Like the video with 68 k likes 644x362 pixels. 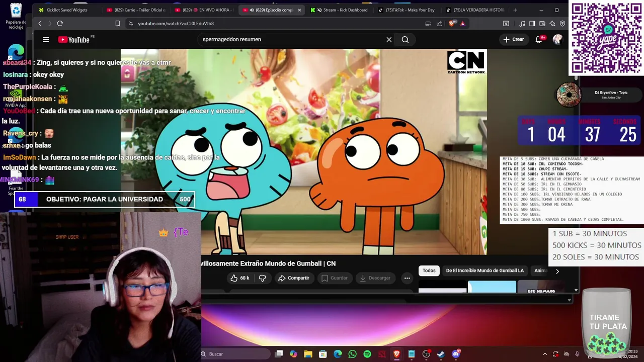tap(239, 278)
